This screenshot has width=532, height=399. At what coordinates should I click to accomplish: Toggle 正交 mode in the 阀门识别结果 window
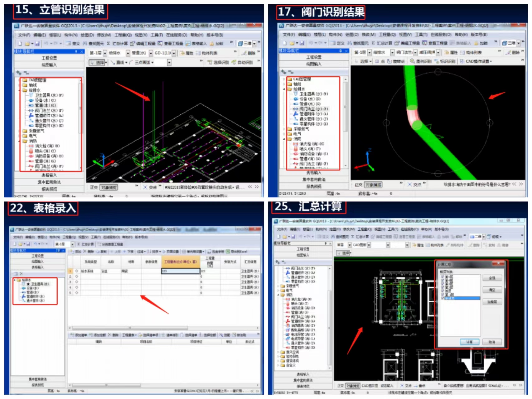pos(359,185)
